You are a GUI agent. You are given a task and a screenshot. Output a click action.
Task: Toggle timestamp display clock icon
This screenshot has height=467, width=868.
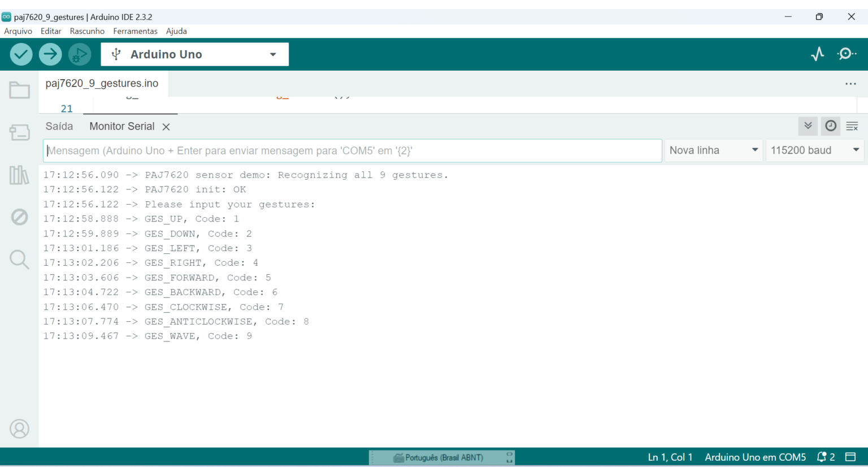[x=831, y=126]
